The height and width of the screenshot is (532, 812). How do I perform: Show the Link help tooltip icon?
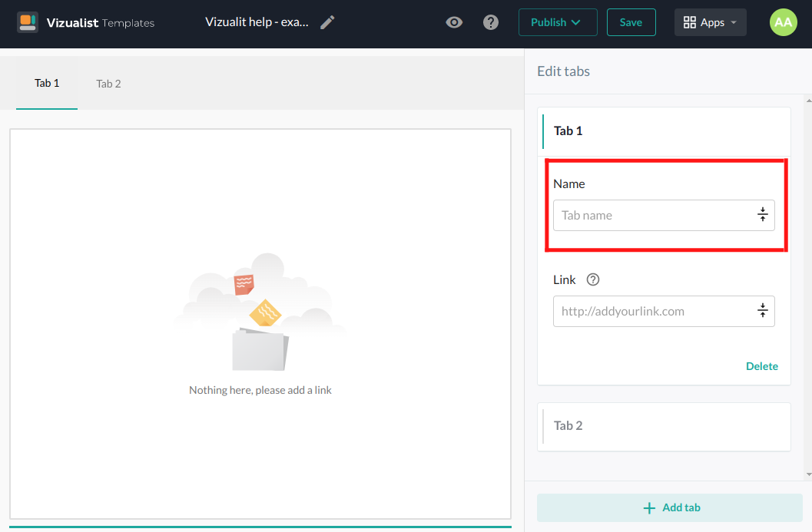pyautogui.click(x=592, y=279)
